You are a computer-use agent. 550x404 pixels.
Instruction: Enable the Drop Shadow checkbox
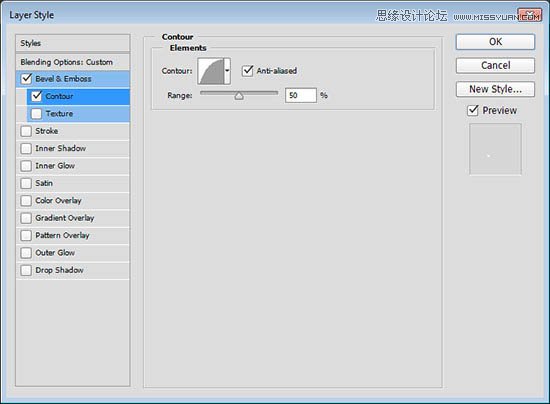coord(26,270)
